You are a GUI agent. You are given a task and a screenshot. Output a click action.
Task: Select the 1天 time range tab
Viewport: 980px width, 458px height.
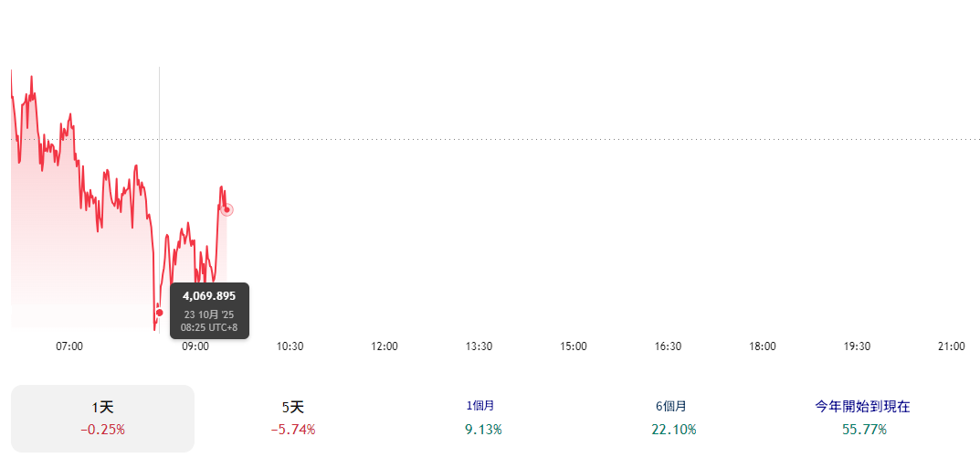[x=102, y=418]
